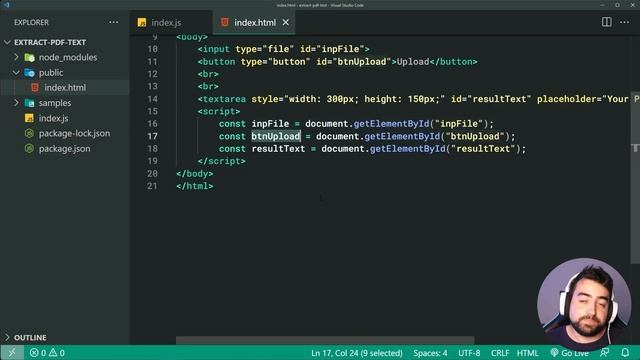This screenshot has height=360, width=640.
Task: Click the EXPLORER panel title
Action: pyautogui.click(x=31, y=22)
